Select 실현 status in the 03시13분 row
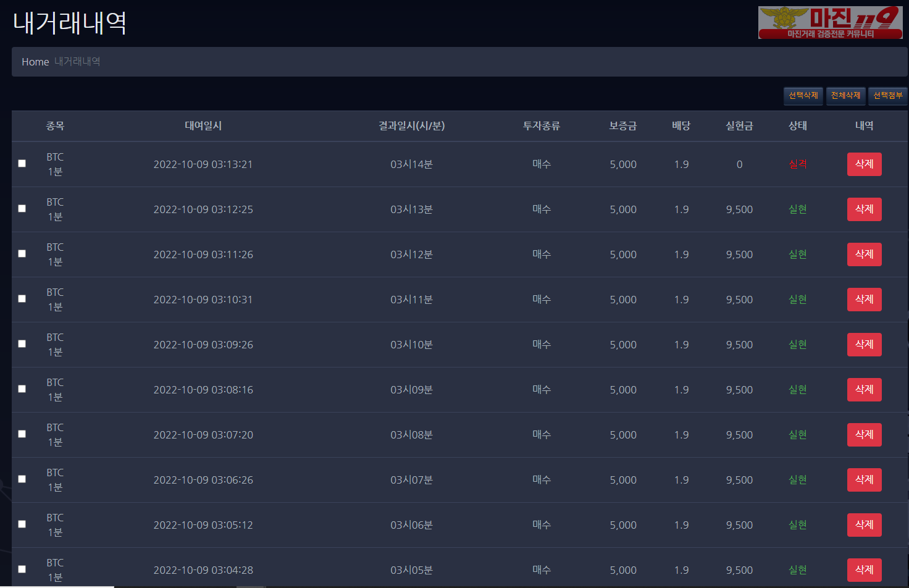 [798, 209]
